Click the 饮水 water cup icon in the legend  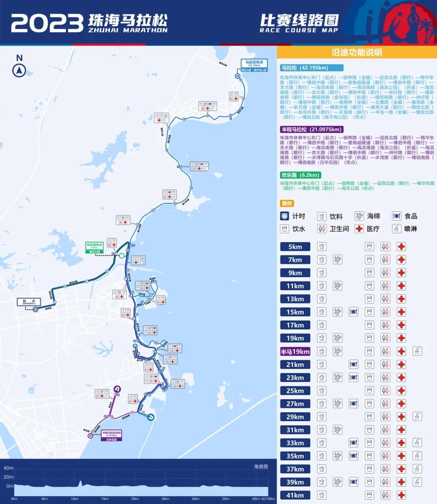point(285,229)
